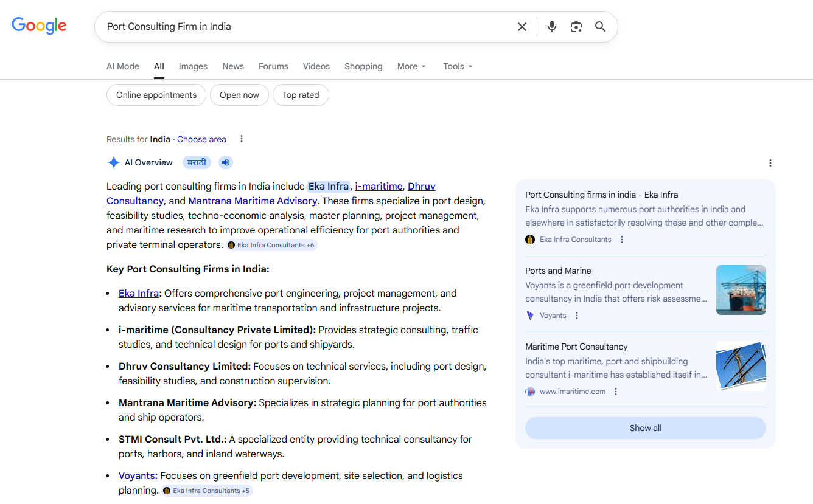
Task: Start voice search with microphone icon
Action: (x=552, y=27)
